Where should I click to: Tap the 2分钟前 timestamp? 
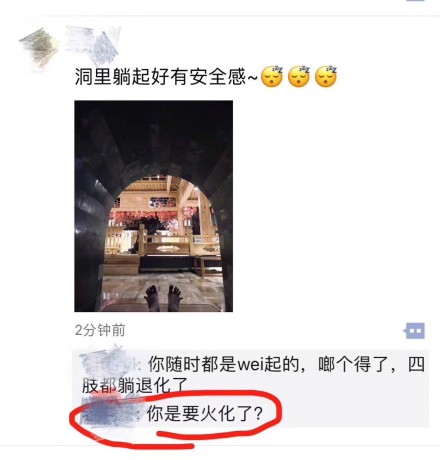click(100, 330)
